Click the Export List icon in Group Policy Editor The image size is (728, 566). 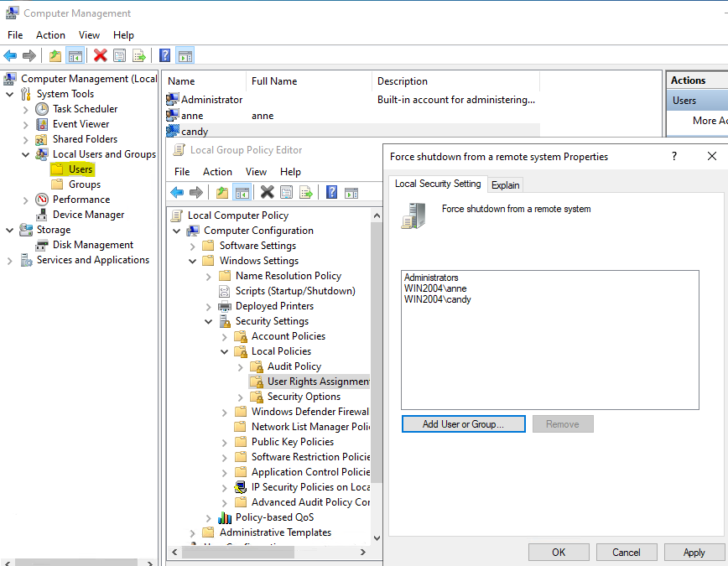pos(305,192)
